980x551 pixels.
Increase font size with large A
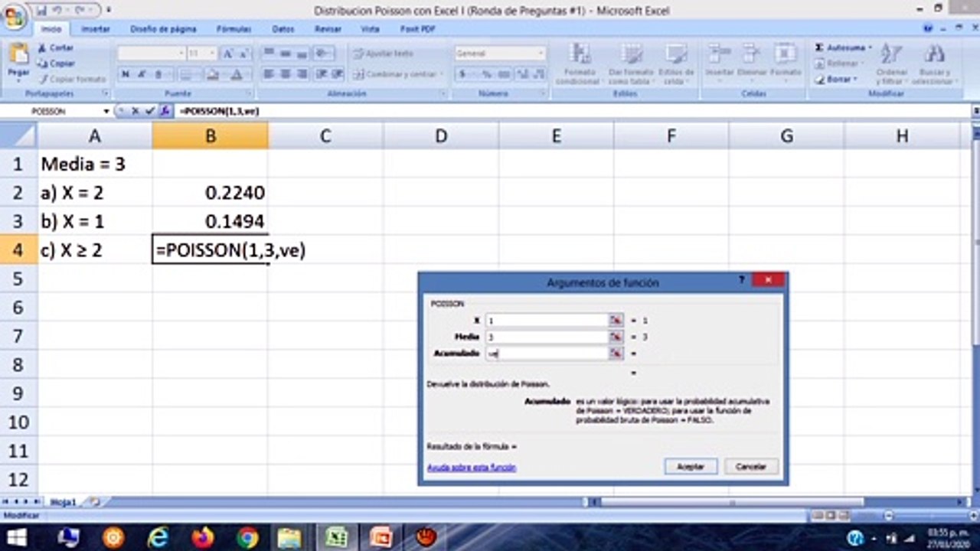(x=227, y=54)
